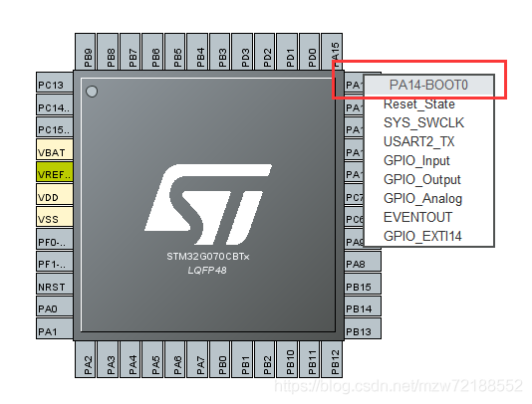The width and height of the screenshot is (532, 404).
Task: Select the PB14 pin
Action: [363, 305]
